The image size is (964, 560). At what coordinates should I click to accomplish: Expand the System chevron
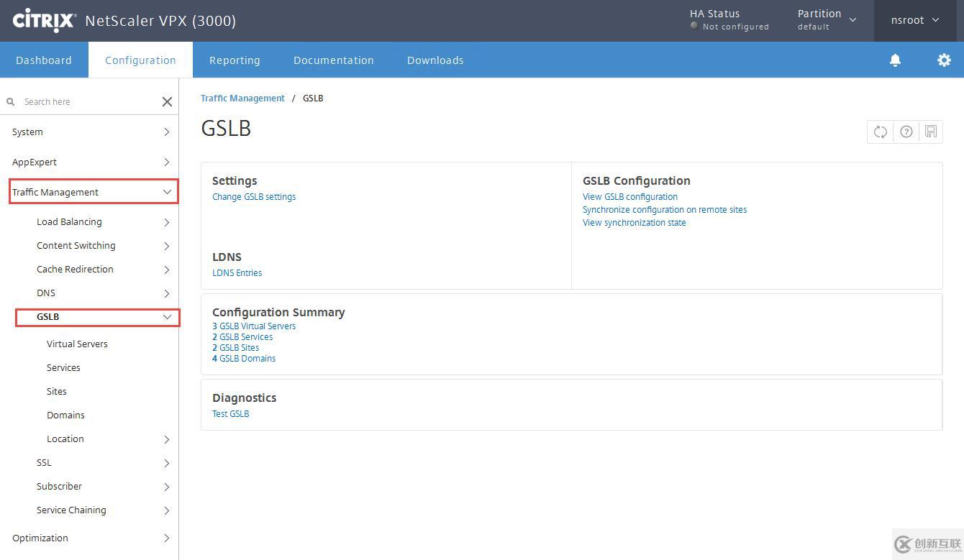(167, 132)
